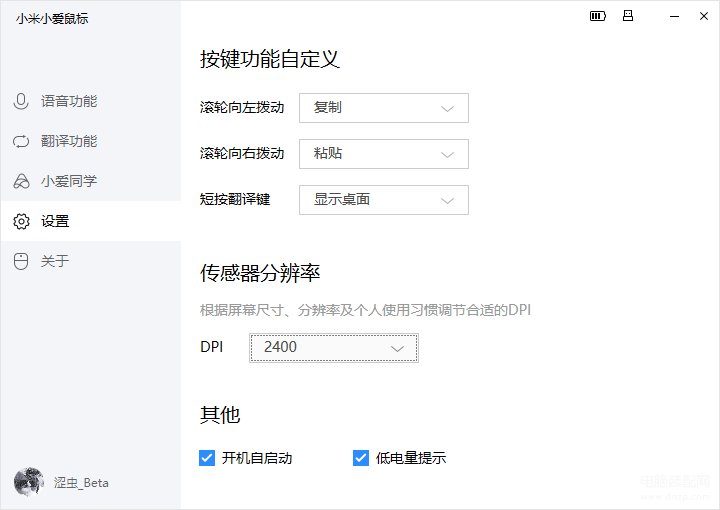720x510 pixels.
Task: Go to the 关于 page
Action: (91, 261)
